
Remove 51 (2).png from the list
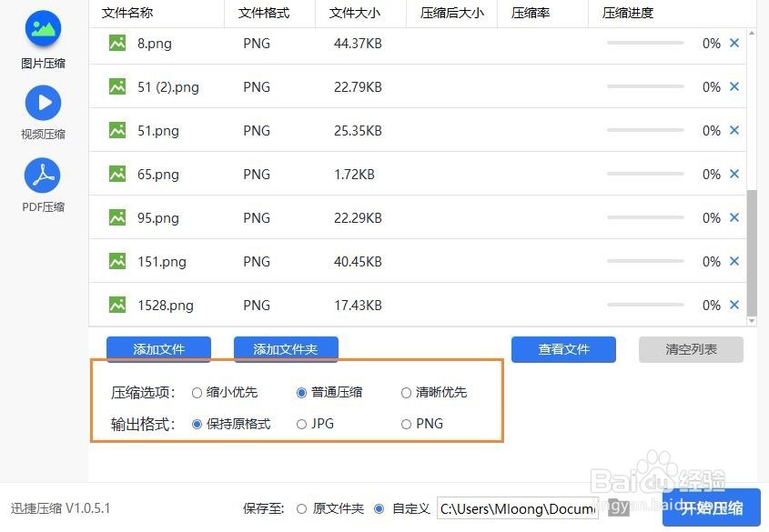pyautogui.click(x=734, y=86)
